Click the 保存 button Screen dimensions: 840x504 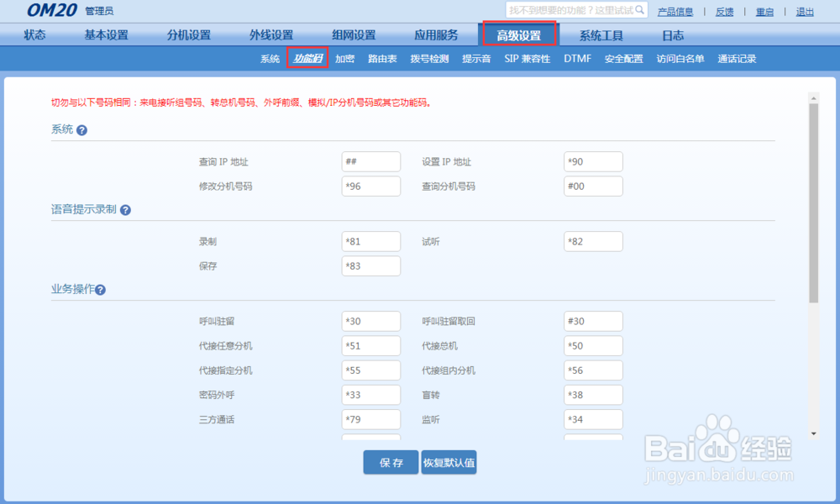[x=390, y=462]
